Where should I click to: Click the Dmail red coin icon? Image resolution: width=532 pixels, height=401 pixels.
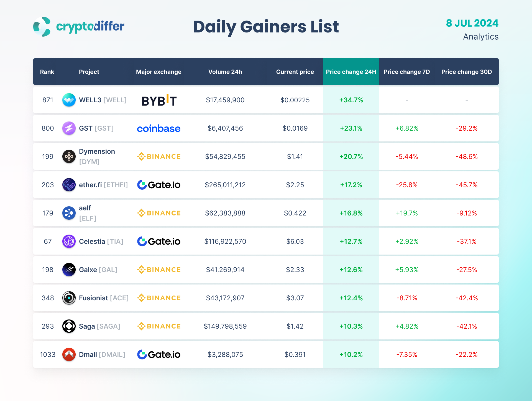(x=69, y=354)
